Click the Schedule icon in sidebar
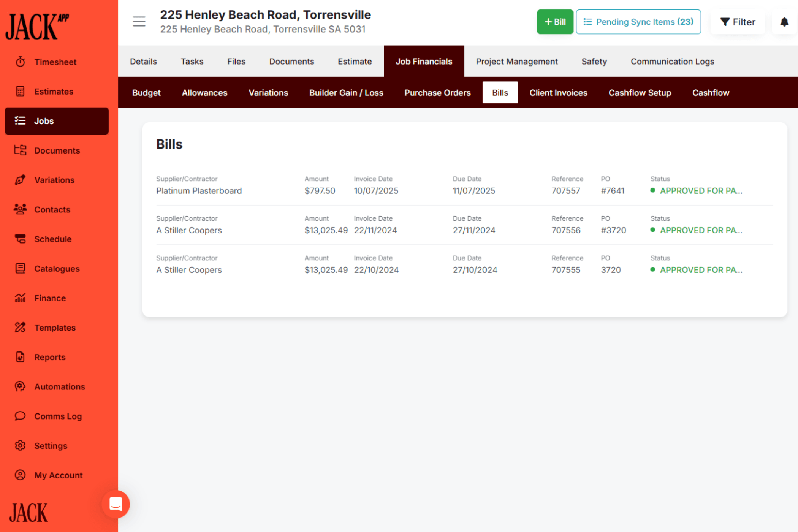 tap(21, 239)
